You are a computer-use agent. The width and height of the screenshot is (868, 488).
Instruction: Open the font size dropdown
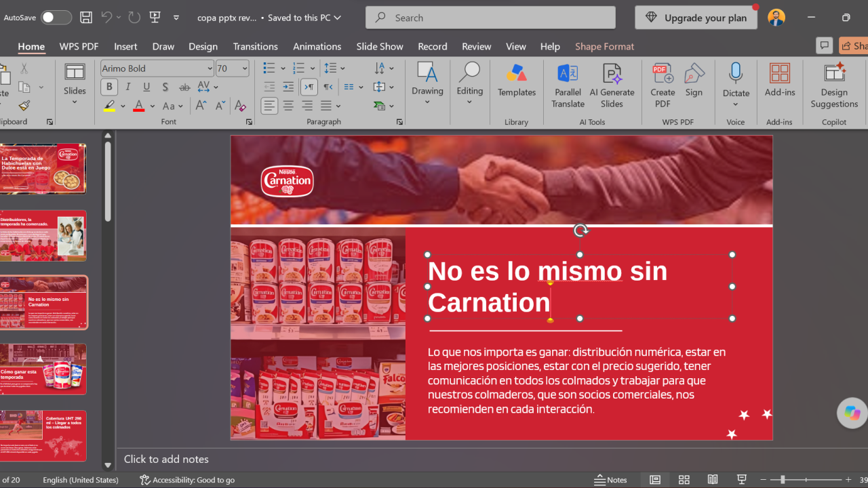(245, 68)
